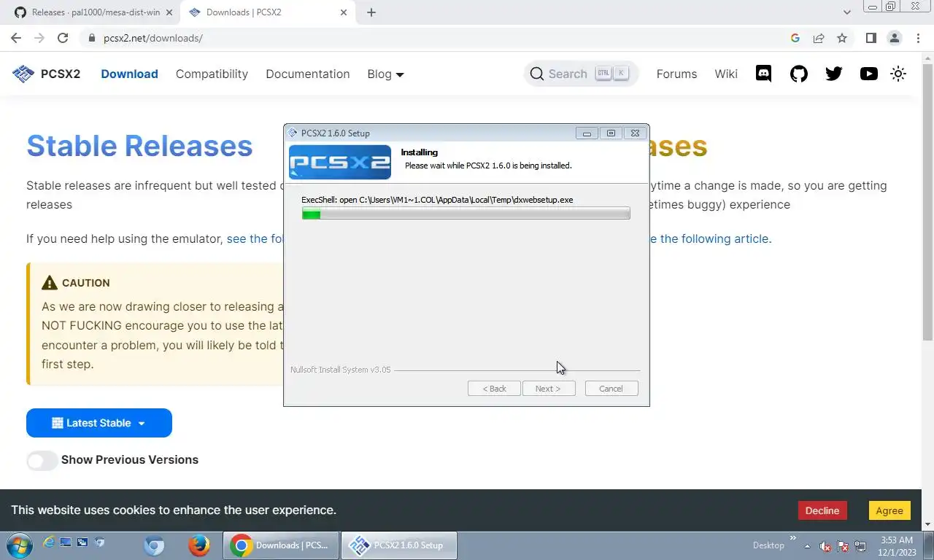Open the PCSX2 YouTube icon link
Screen dimensions: 934x560
[x=868, y=74]
